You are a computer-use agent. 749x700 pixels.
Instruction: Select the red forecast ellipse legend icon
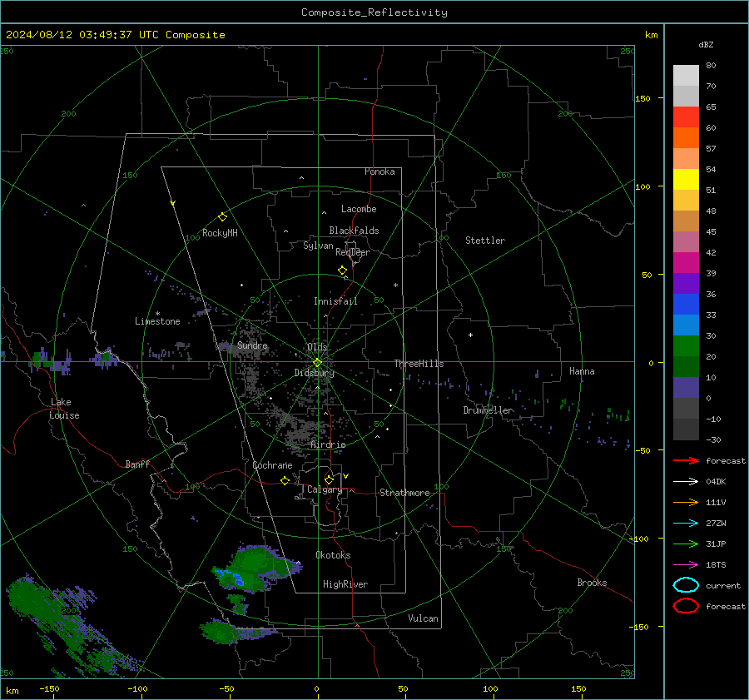686,606
